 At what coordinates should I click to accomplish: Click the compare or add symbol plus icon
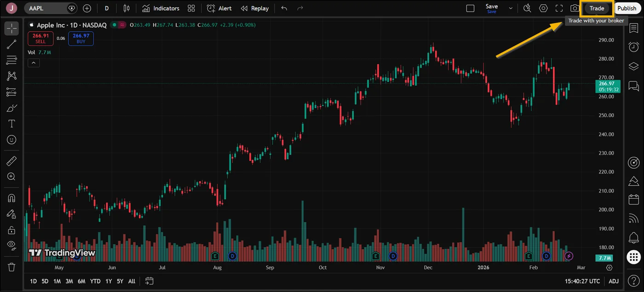[x=87, y=8]
